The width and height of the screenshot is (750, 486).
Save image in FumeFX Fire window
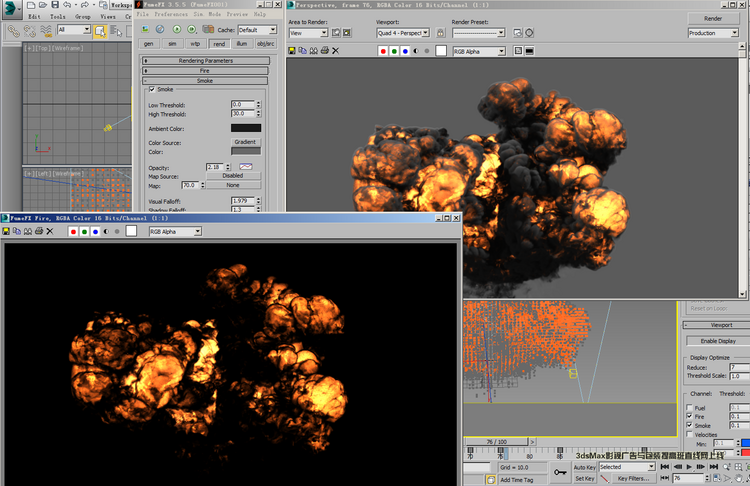(x=6, y=232)
